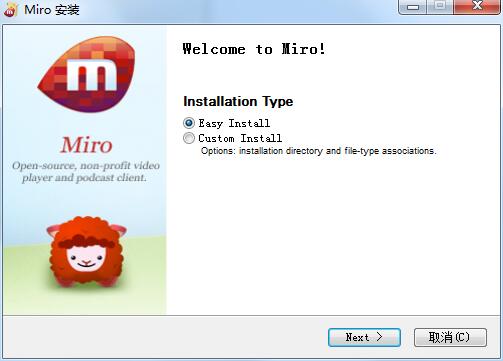This screenshot has height=361, width=503.
Task: Click the Miro logo in the sidebar
Action: tap(87, 74)
